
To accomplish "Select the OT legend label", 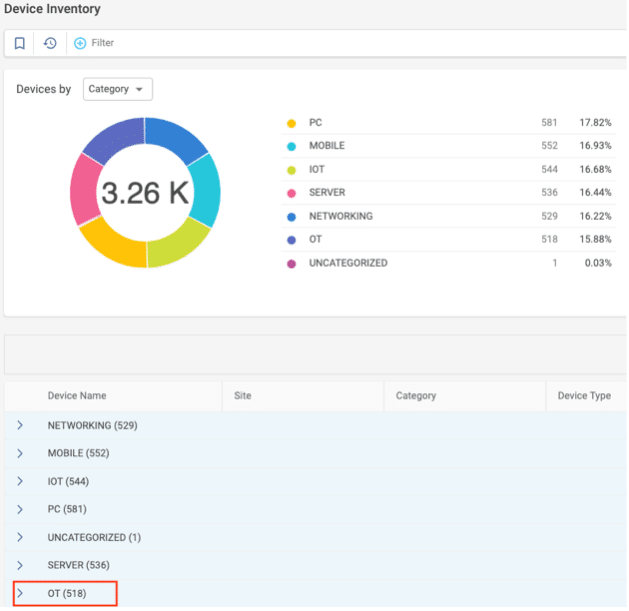I will (315, 239).
